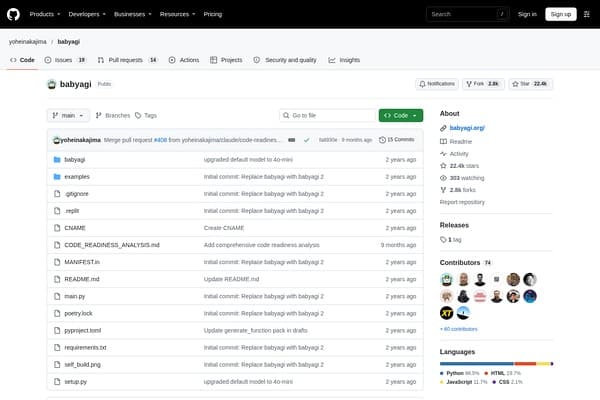Switch to the Issues tab

click(65, 60)
